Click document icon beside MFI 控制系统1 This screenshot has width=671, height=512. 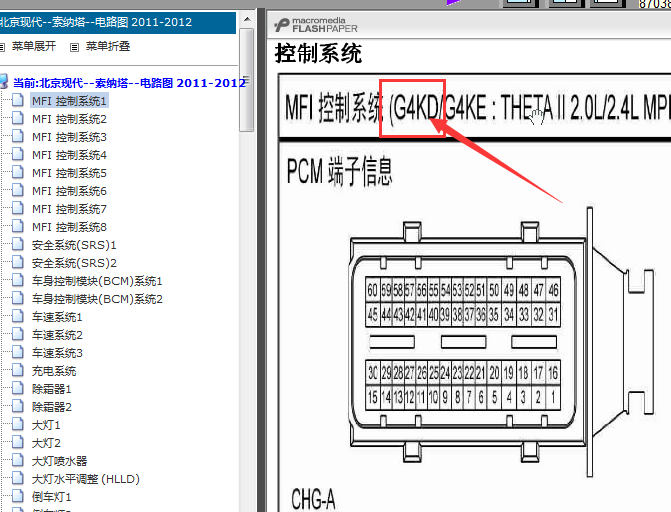pos(18,100)
